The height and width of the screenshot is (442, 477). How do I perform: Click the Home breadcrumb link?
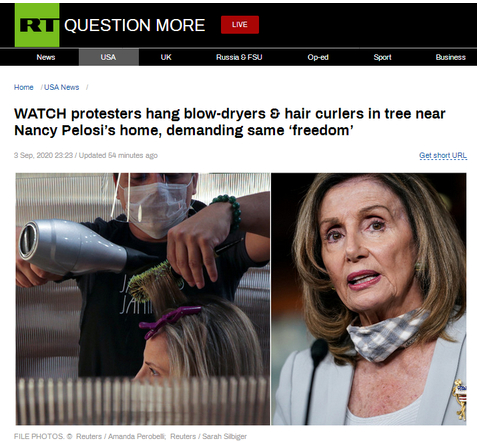[24, 87]
